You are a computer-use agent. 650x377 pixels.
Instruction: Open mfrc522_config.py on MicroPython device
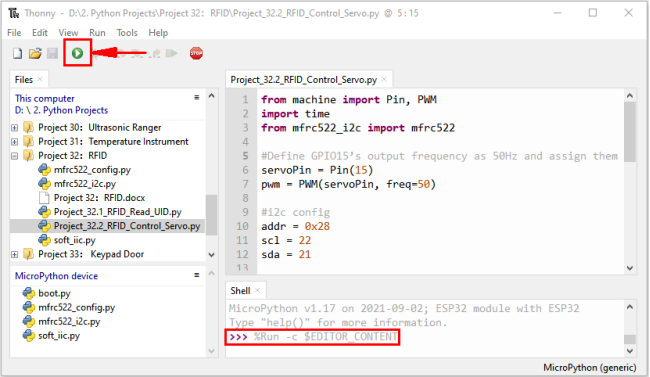[77, 307]
